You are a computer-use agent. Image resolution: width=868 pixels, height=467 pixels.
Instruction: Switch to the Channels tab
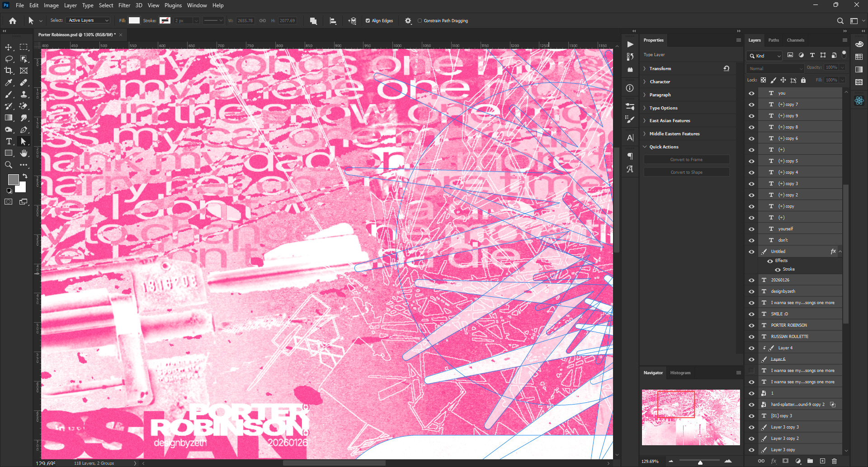pyautogui.click(x=795, y=40)
